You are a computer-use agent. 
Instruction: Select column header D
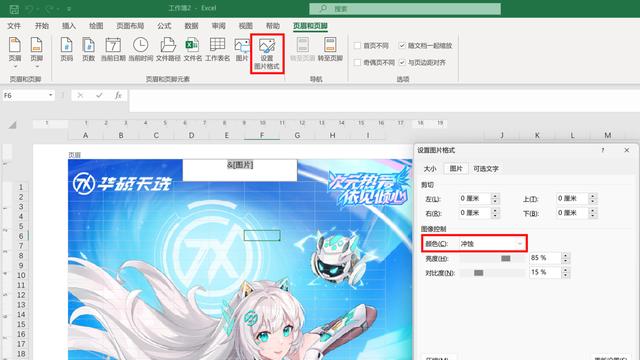pos(191,135)
